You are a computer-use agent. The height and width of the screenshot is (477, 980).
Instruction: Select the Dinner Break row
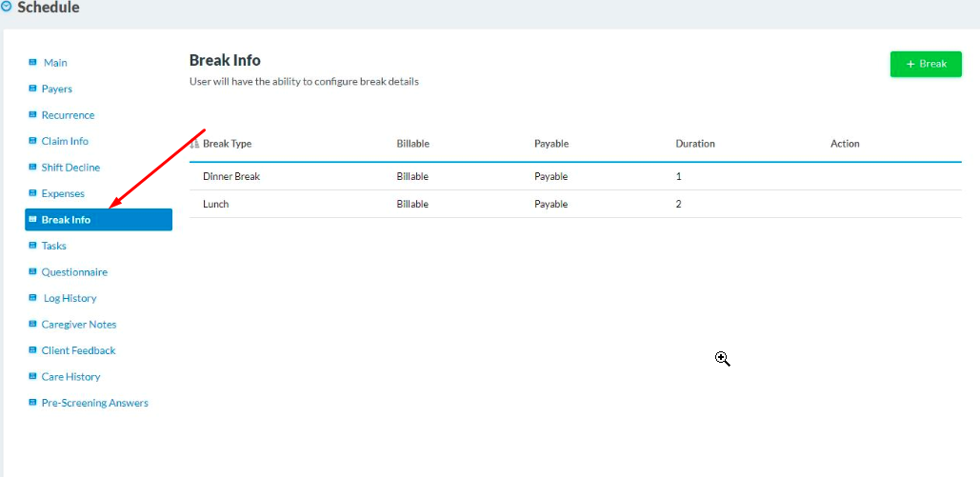231,176
